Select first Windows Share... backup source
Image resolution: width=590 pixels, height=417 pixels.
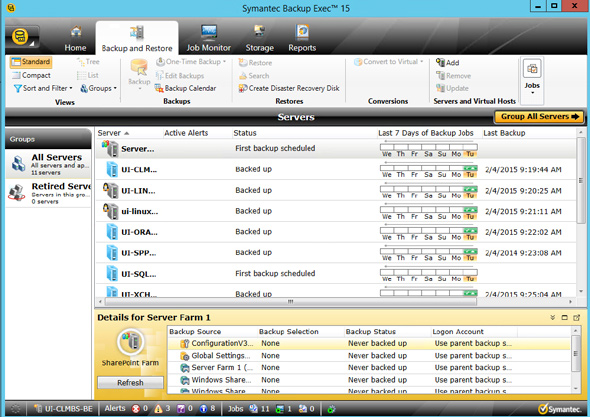[x=369, y=380]
